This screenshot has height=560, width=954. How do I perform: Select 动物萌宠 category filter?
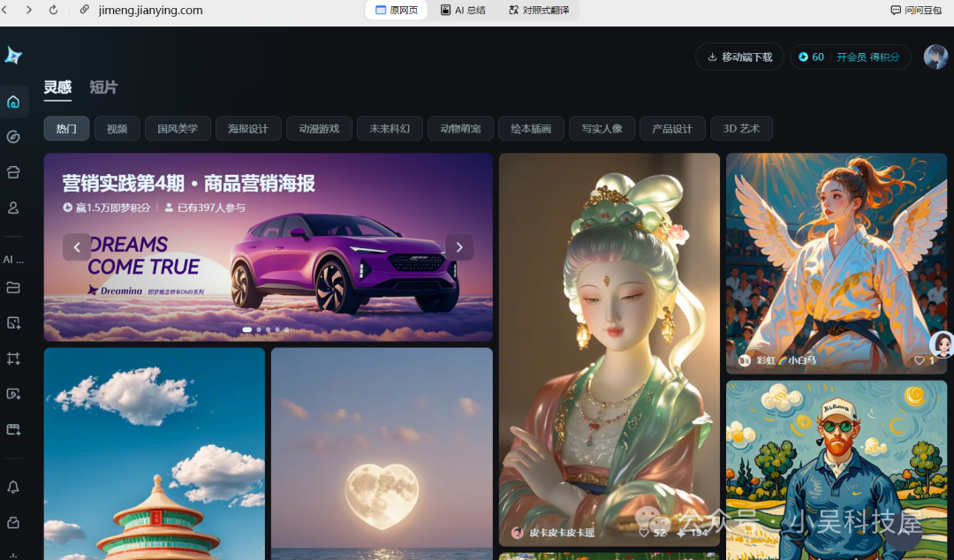[460, 128]
